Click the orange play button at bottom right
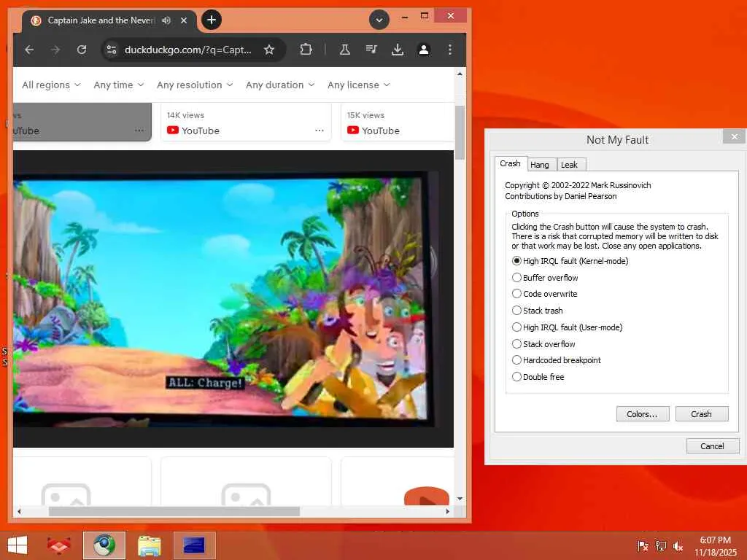Image resolution: width=747 pixels, height=560 pixels. click(426, 496)
